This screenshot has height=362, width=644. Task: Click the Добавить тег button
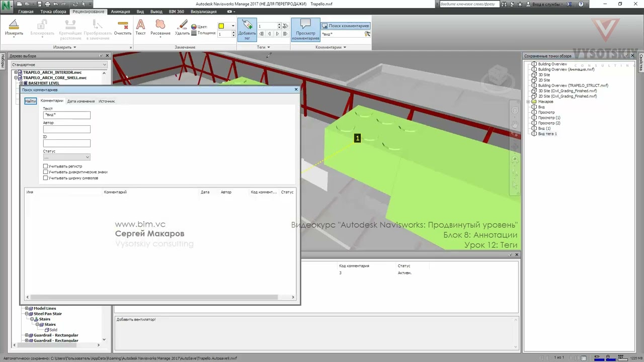[247, 30]
